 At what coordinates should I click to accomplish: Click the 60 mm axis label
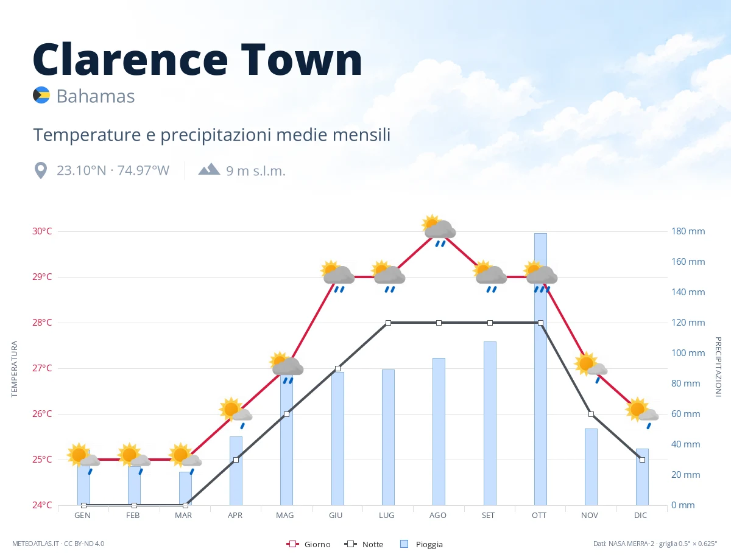(x=686, y=414)
